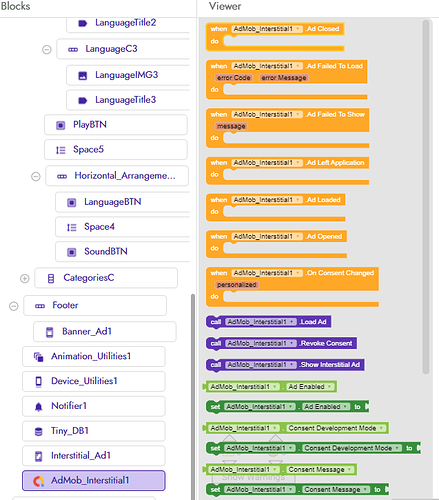Click the personalized parameter
The width and height of the screenshot is (439, 500).
[237, 285]
